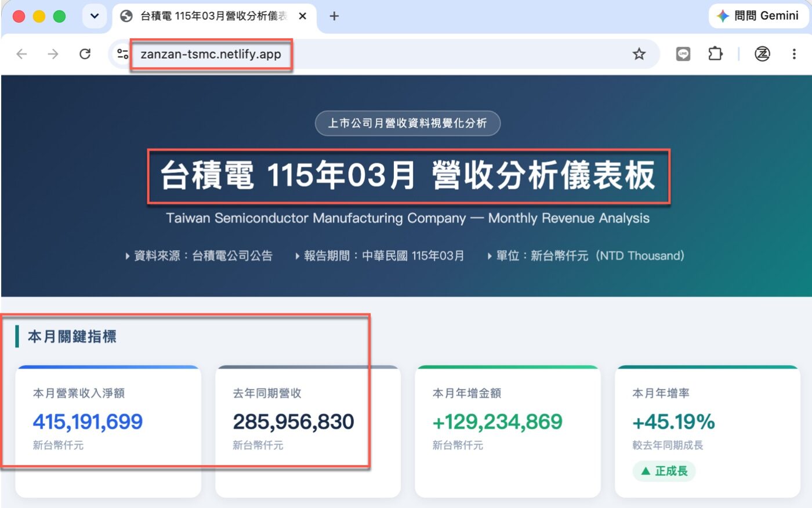This screenshot has height=508, width=812.
Task: Click the value 415,191,699
Action: tap(88, 421)
